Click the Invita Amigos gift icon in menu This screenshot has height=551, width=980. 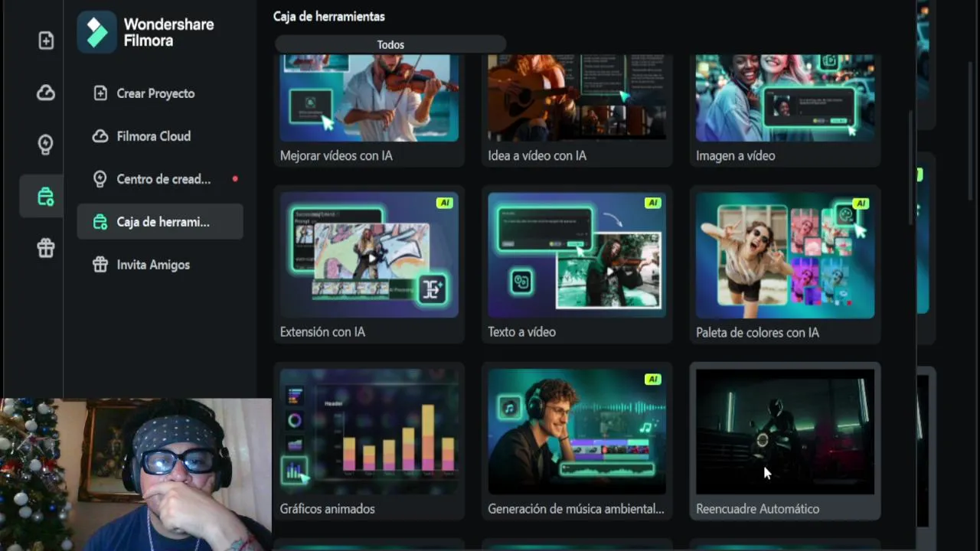pyautogui.click(x=100, y=265)
